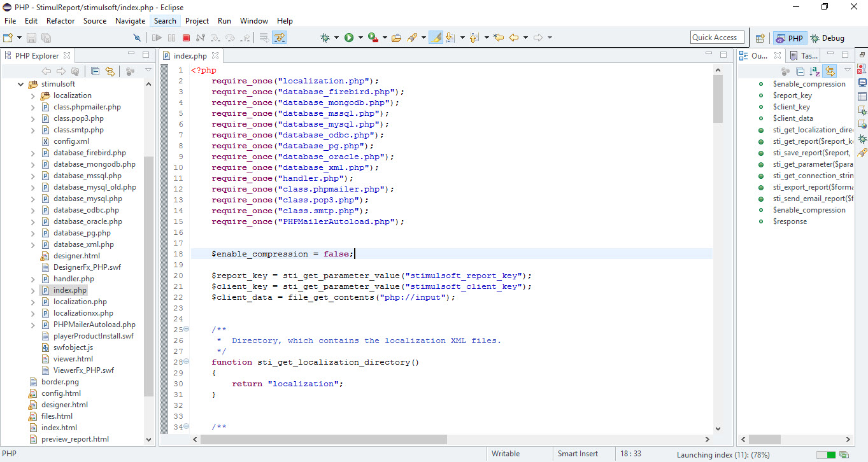This screenshot has width=868, height=462.
Task: Expand database_firebird.php node
Action: click(x=33, y=153)
